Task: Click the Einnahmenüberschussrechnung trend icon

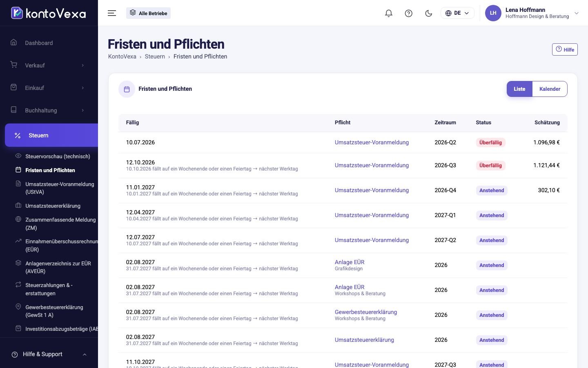Action: pyautogui.click(x=18, y=241)
